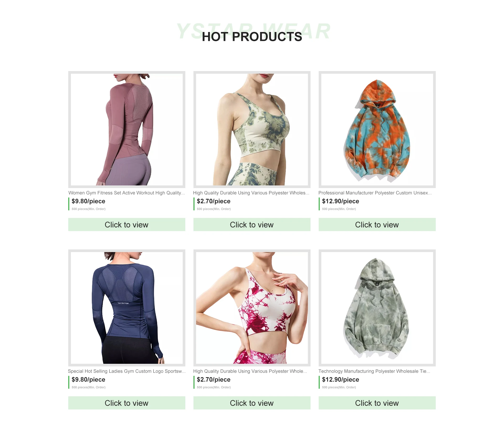The height and width of the screenshot is (427, 504).
Task: Select the $2.70/piece price under red bra
Action: (x=214, y=380)
